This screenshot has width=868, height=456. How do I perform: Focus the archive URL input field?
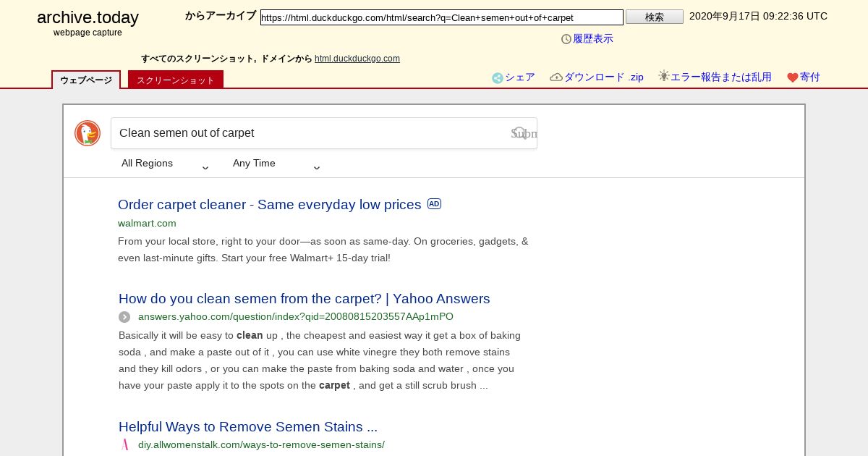(442, 17)
